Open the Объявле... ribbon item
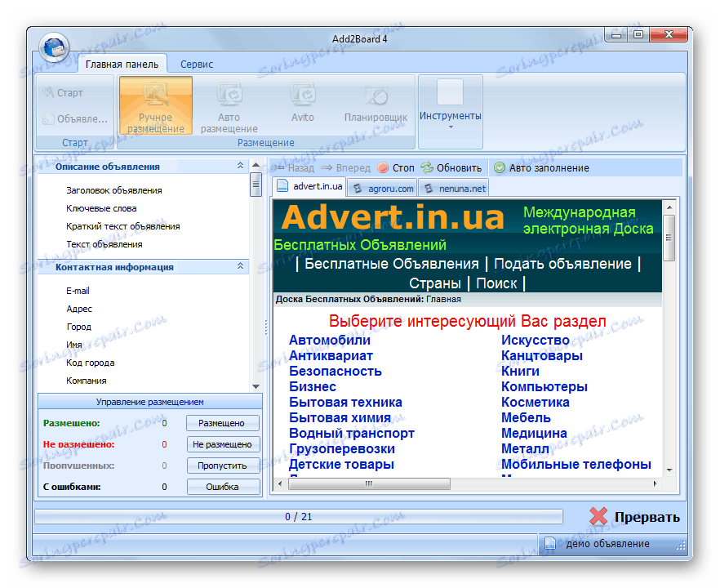Viewport: 720px width, 588px height. [75, 119]
